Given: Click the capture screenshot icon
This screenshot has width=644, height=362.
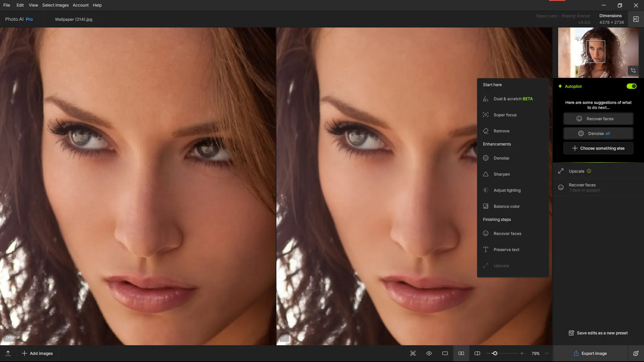Looking at the screenshot, I should [x=413, y=353].
